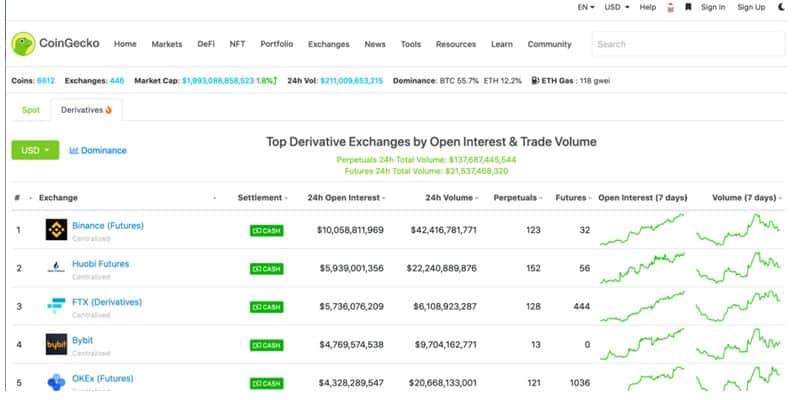This screenshot has width=801, height=400.
Task: Click the FTX exchange logo
Action: 56,305
